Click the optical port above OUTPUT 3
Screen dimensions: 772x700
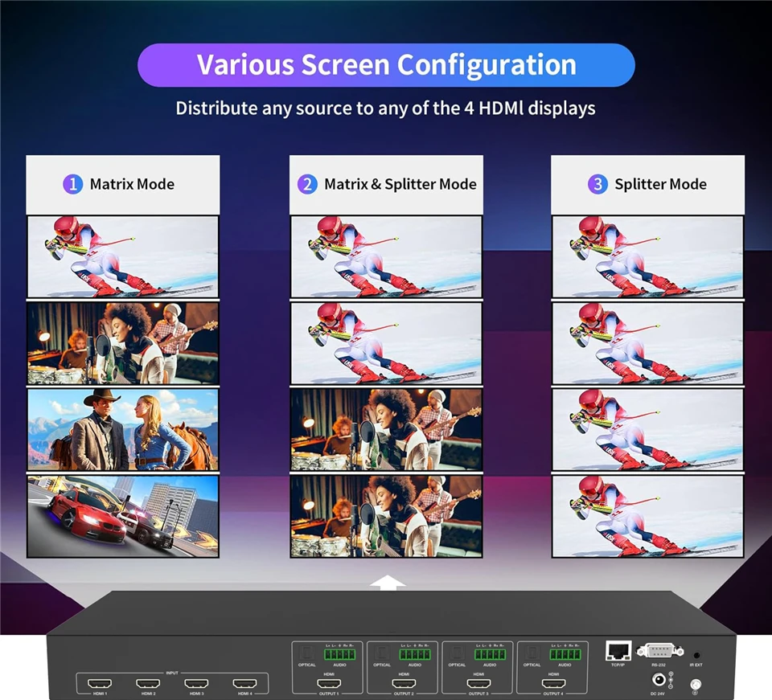coord(457,653)
